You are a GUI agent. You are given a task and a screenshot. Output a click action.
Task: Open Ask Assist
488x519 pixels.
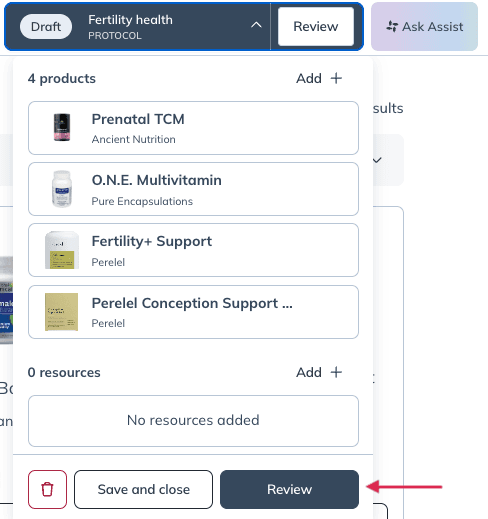click(424, 27)
